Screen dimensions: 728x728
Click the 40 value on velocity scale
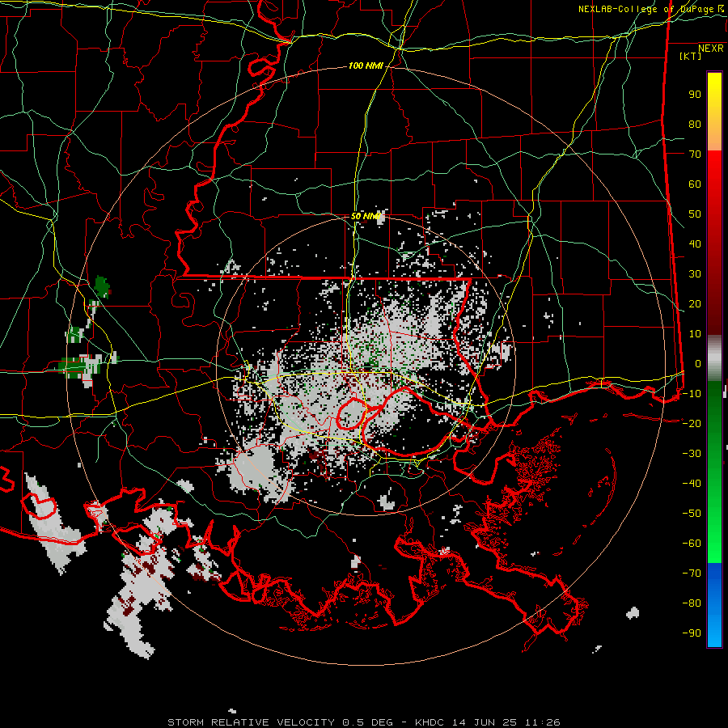click(x=695, y=244)
